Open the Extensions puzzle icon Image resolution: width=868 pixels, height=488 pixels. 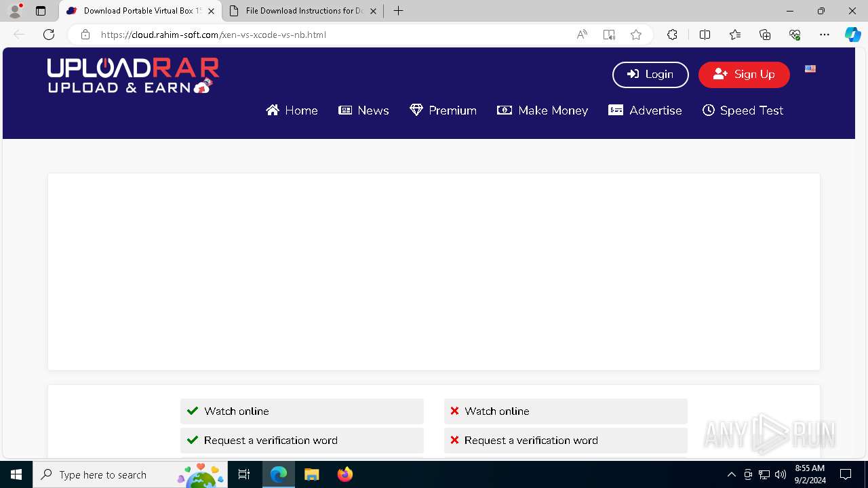(x=672, y=35)
